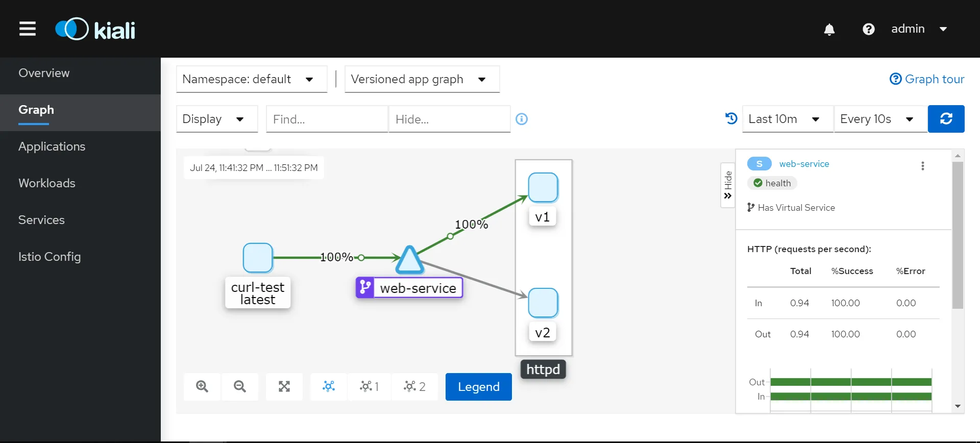Select the default graph layout icon
The height and width of the screenshot is (443, 980).
coord(329,386)
